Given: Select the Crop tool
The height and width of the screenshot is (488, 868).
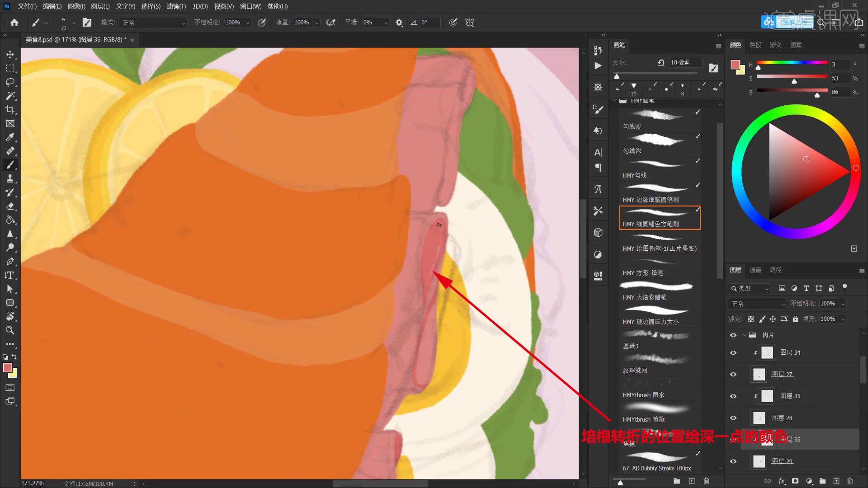Looking at the screenshot, I should point(10,110).
